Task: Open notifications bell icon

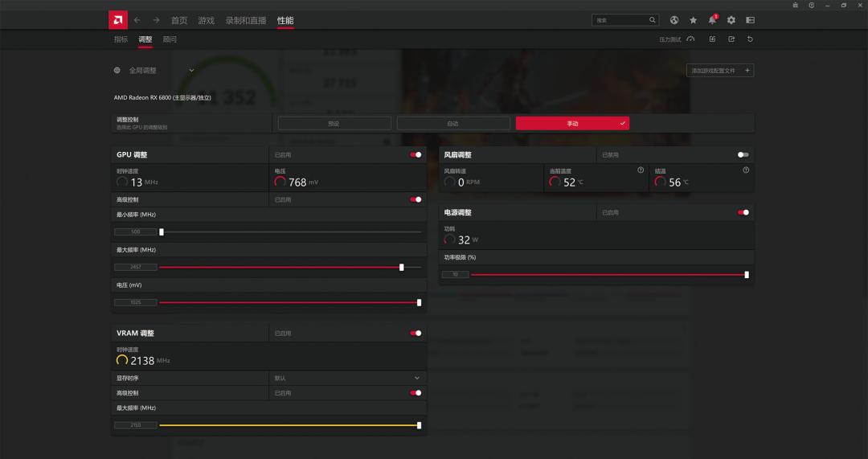Action: click(x=712, y=20)
